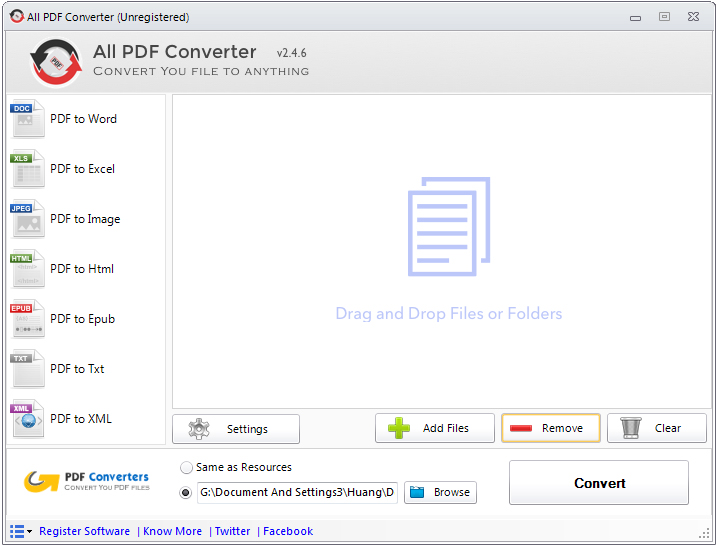Choose the PDF to Html mode label

[82, 268]
